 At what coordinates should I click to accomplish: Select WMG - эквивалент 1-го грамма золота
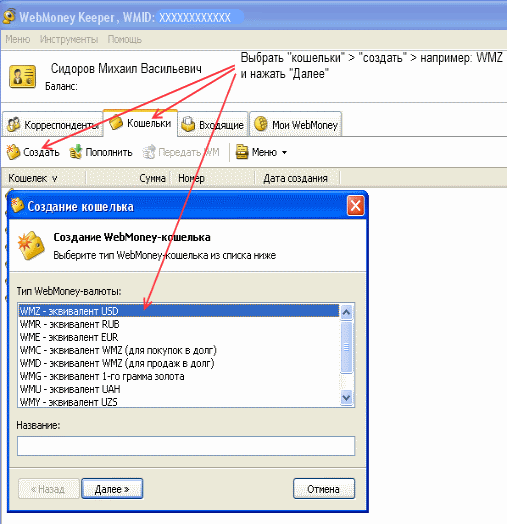coord(179,376)
